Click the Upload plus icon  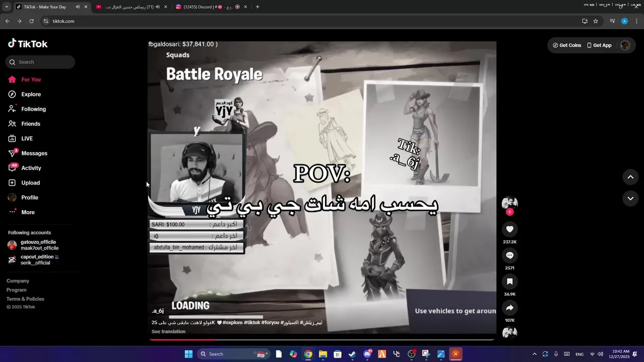click(12, 183)
